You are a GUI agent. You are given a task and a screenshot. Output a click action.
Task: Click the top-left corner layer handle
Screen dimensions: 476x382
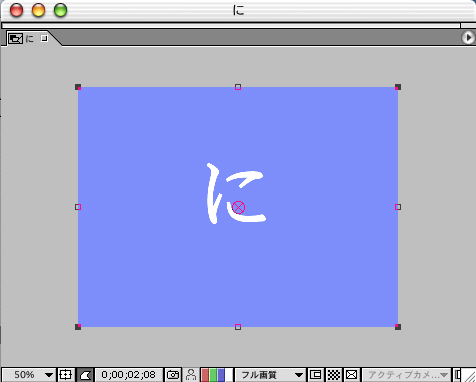[x=78, y=87]
